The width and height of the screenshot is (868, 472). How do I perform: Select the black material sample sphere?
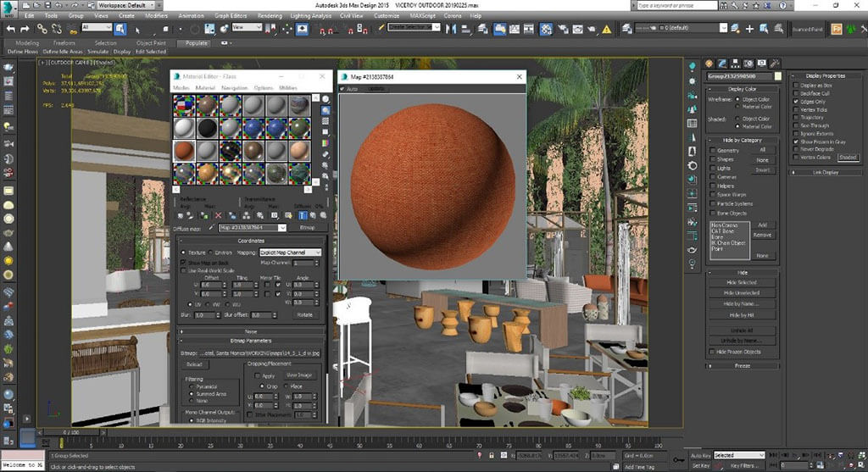point(207,128)
